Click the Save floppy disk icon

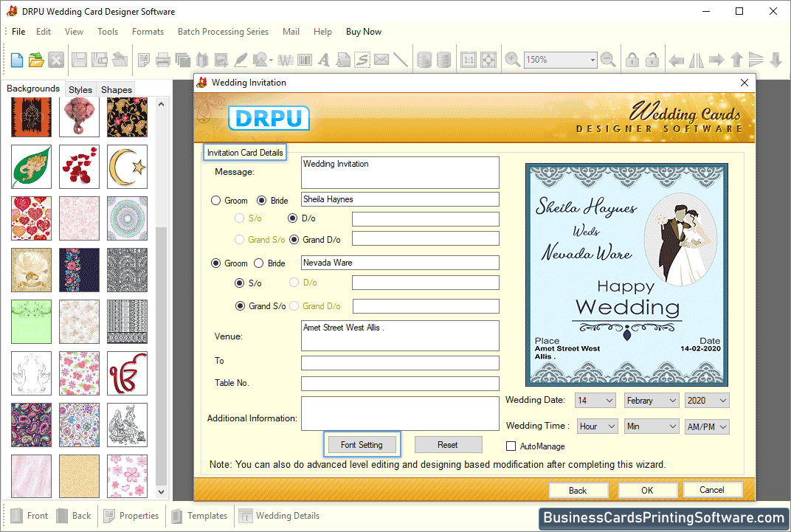(79, 60)
